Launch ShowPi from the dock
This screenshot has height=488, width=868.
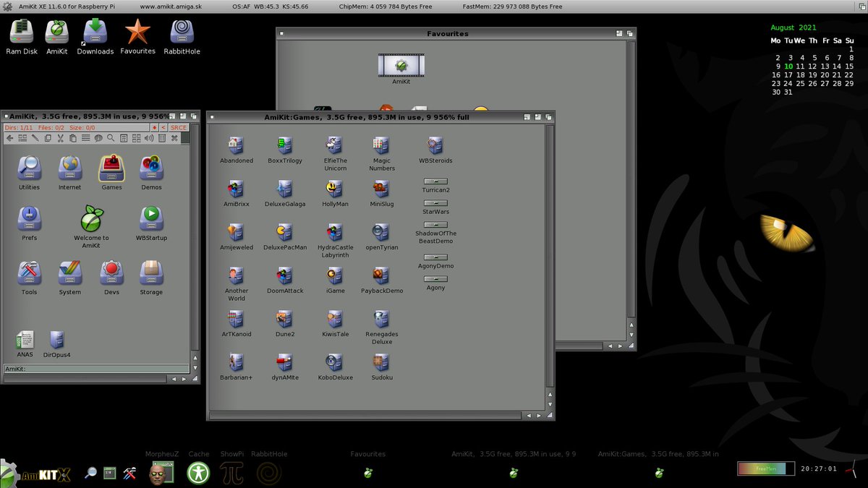[x=232, y=473]
